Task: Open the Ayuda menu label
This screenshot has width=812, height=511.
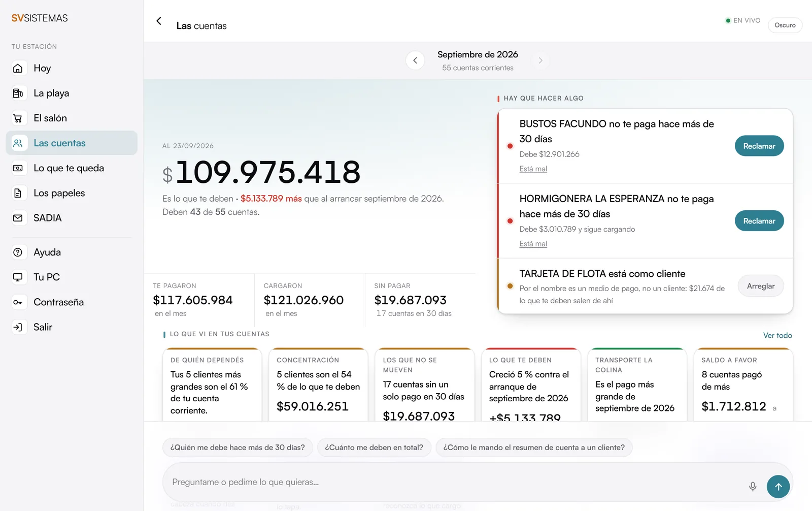Action: [x=47, y=252]
